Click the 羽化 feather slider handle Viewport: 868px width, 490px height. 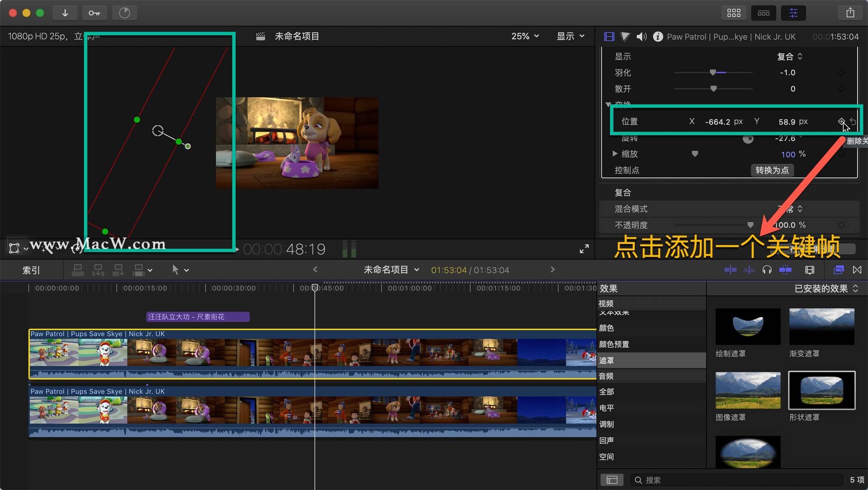(x=713, y=72)
